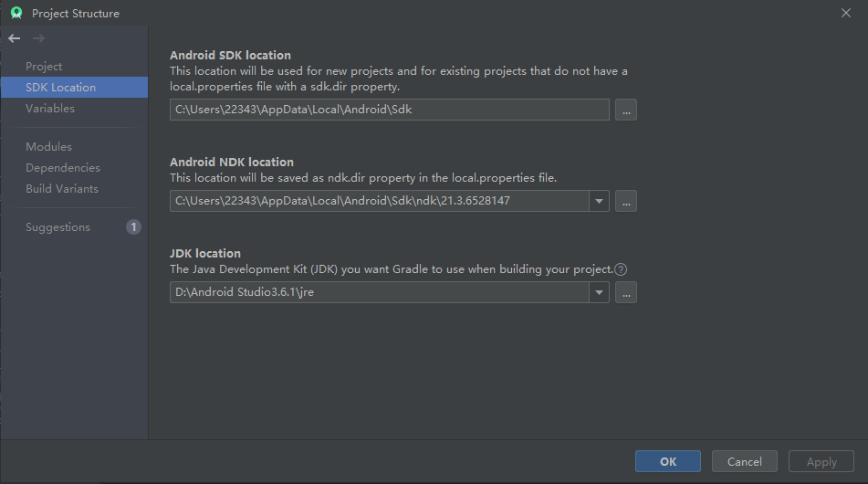This screenshot has height=484, width=868.
Task: Click the Apply button
Action: pos(821,461)
